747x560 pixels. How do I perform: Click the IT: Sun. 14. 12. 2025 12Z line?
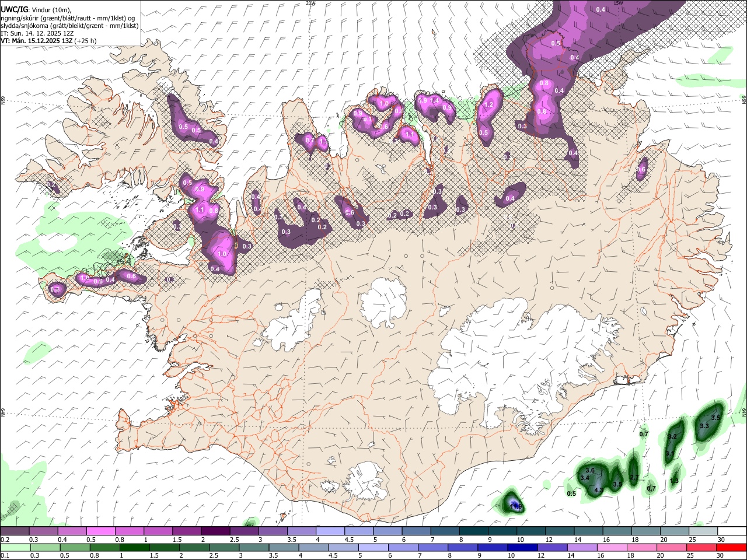tap(38, 33)
